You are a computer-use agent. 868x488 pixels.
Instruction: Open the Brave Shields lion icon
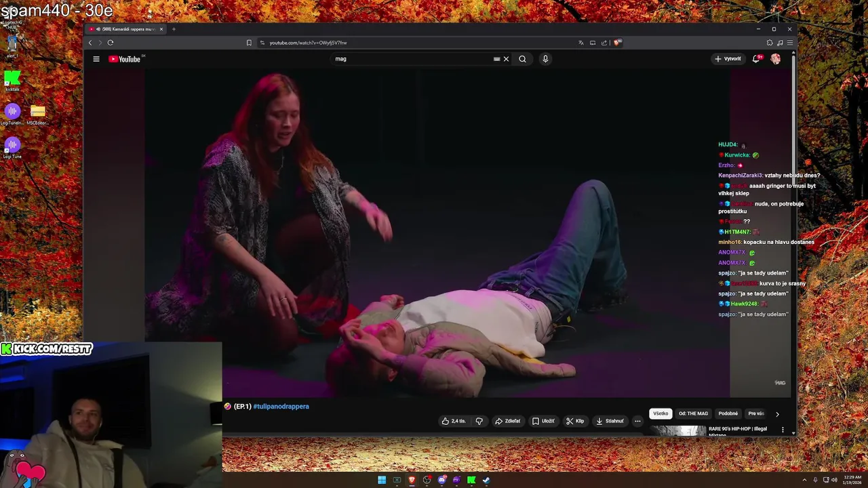[617, 43]
